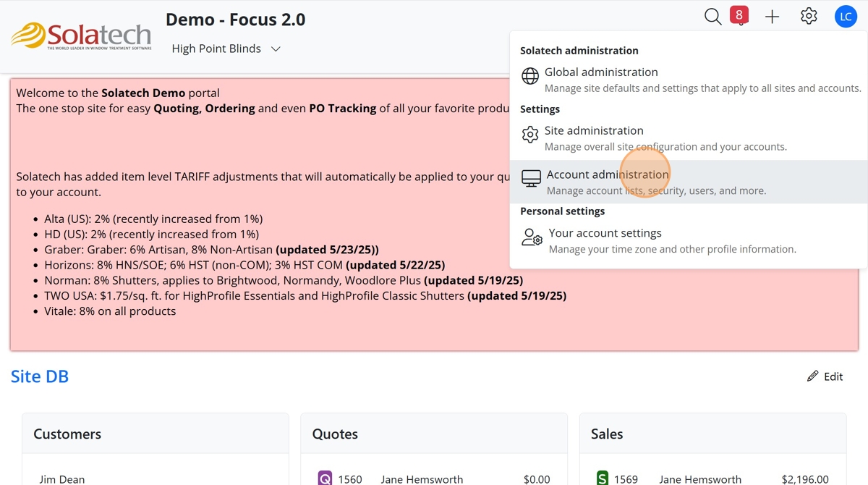The image size is (868, 485).
Task: Open the search magnifier icon
Action: point(713,17)
